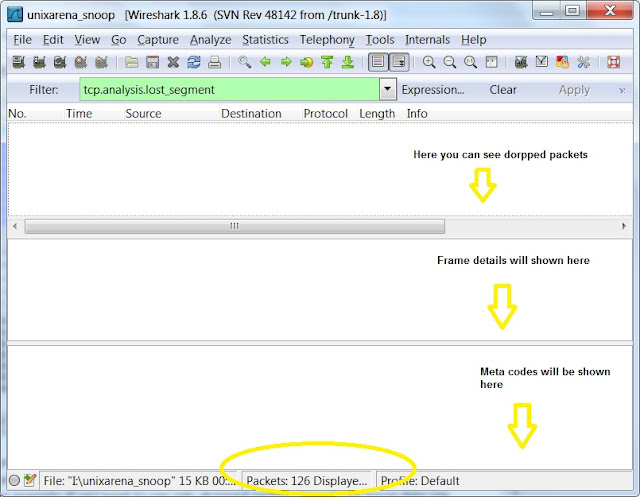This screenshot has width=640, height=497.
Task: Show hidden filter toolbar items chevron
Action: tap(622, 90)
